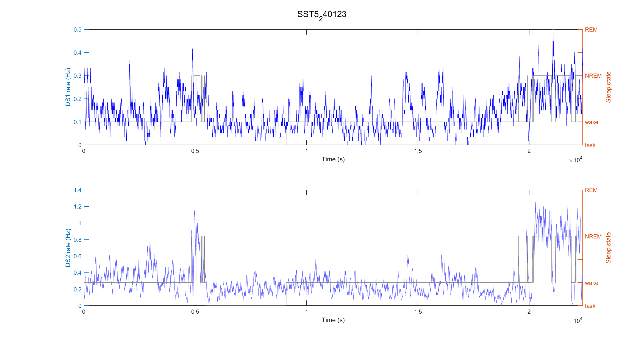
Task: Click the wake tick label on bottom plot
Action: pyautogui.click(x=591, y=283)
